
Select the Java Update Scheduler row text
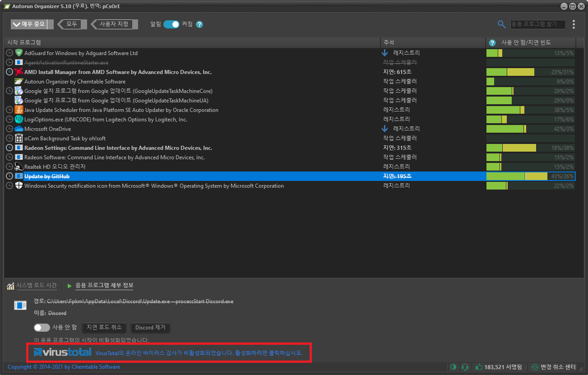(121, 110)
